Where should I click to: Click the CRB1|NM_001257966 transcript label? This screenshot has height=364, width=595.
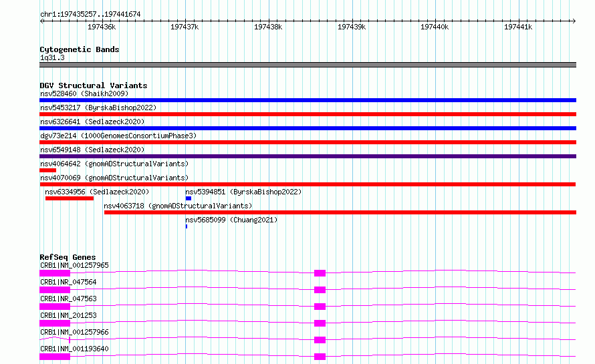74,332
